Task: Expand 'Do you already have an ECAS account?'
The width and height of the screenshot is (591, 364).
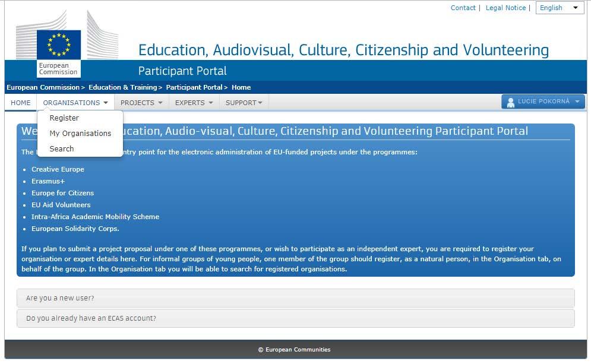Action: tap(296, 318)
